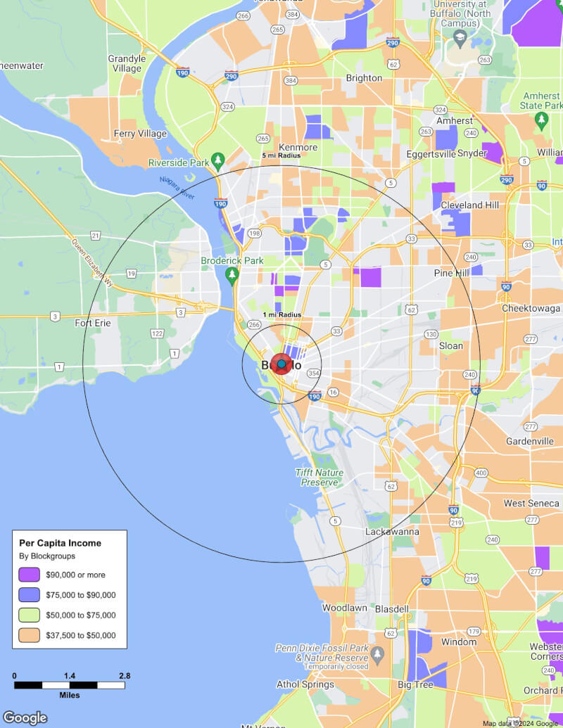563x728 pixels.
Task: Click the Tifft Nature Preserve label
Action: pos(319,478)
